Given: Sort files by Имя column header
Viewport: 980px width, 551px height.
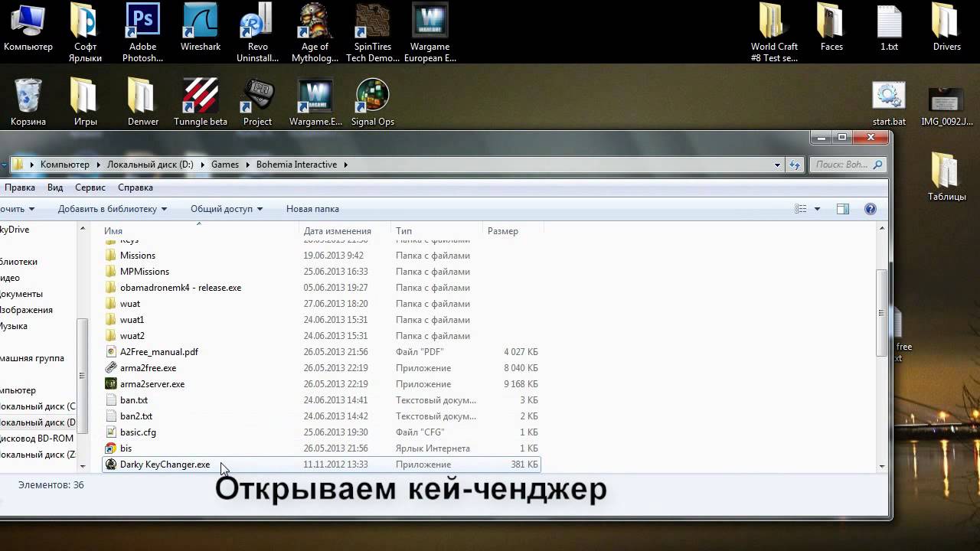Looking at the screenshot, I should (199, 230).
